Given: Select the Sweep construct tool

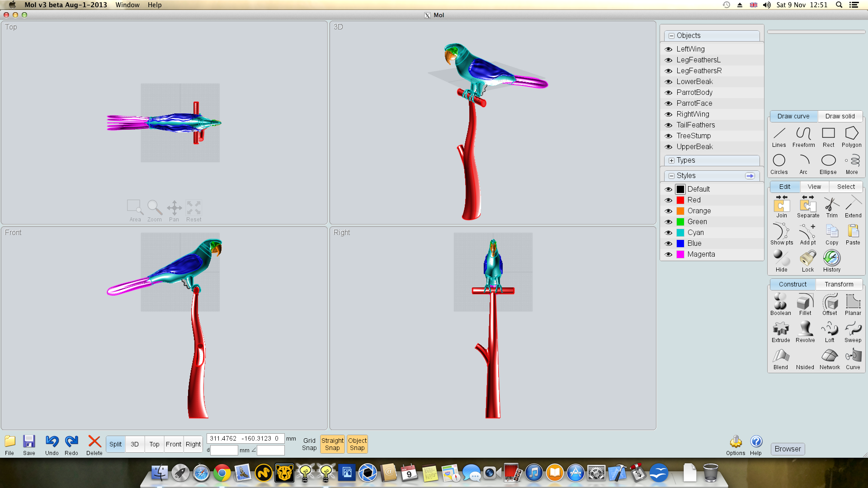Looking at the screenshot, I should (853, 332).
